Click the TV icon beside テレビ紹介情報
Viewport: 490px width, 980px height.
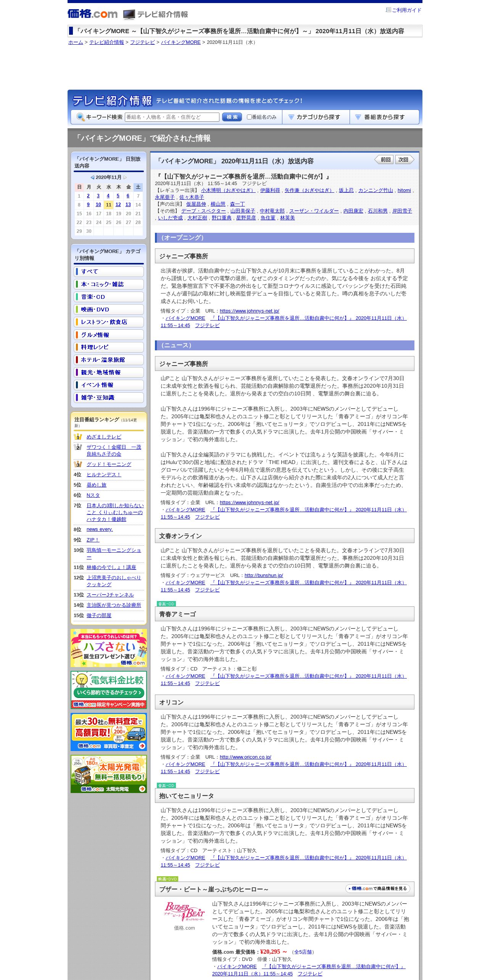(x=129, y=15)
